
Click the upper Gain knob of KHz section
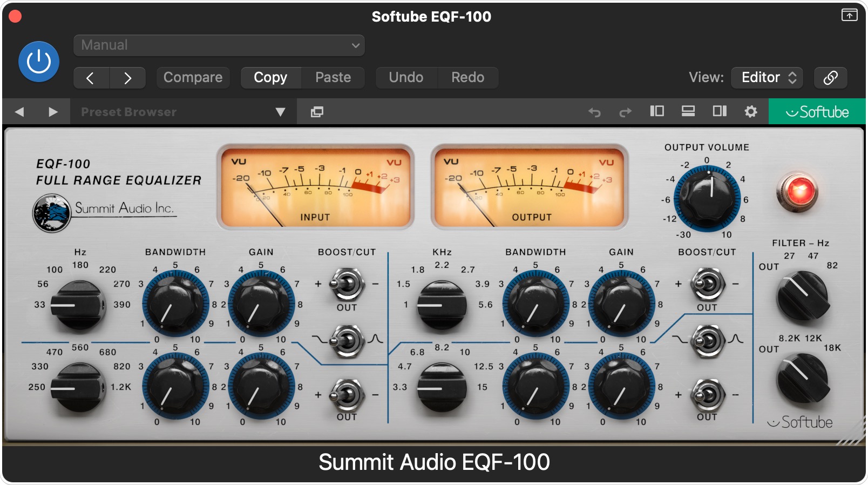pos(621,304)
